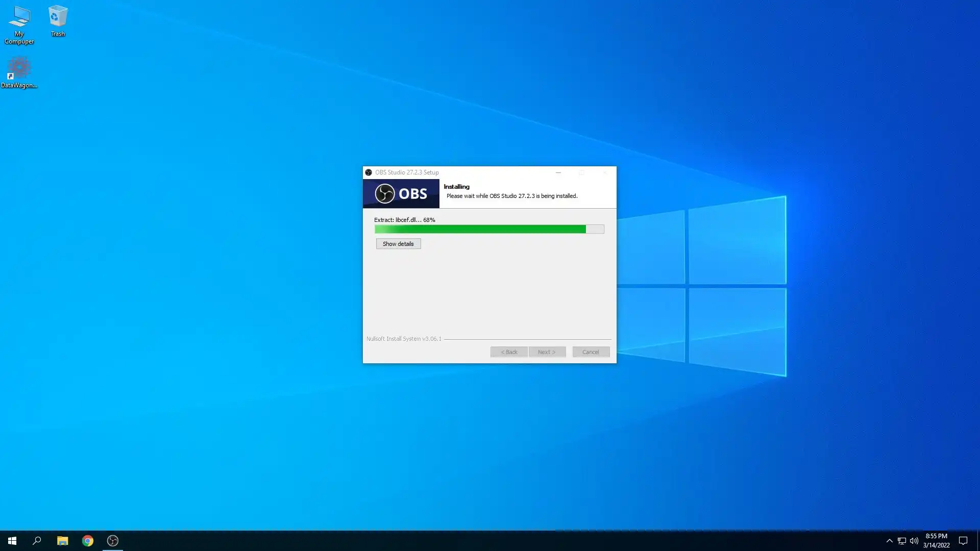Click the greyed-out Next button
Screen dimensions: 980x551
pos(547,352)
